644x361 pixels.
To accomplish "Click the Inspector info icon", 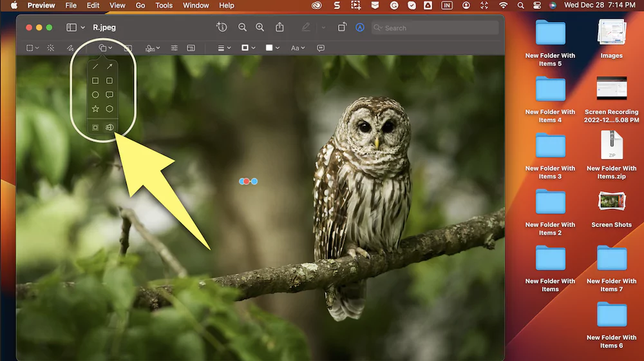I will [x=222, y=27].
